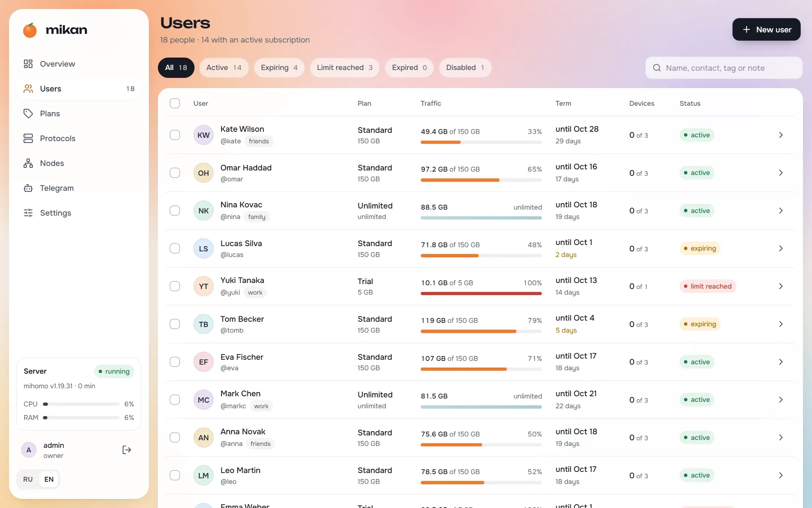Click the admin avatar icon
The width and height of the screenshot is (812, 508).
pyautogui.click(x=29, y=450)
